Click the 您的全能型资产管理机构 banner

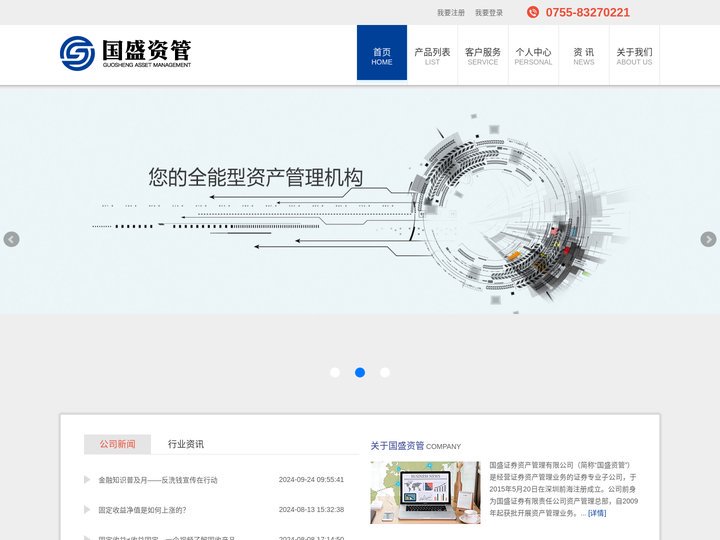360,200
